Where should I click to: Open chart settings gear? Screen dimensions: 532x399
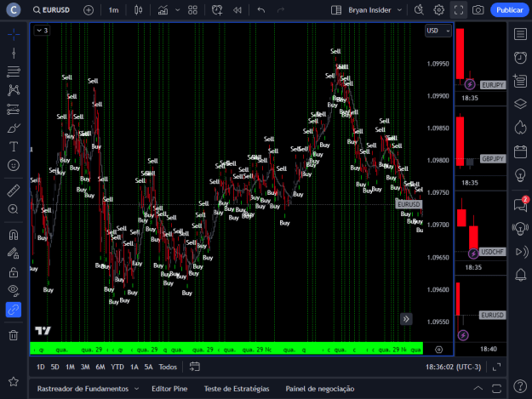(438, 10)
